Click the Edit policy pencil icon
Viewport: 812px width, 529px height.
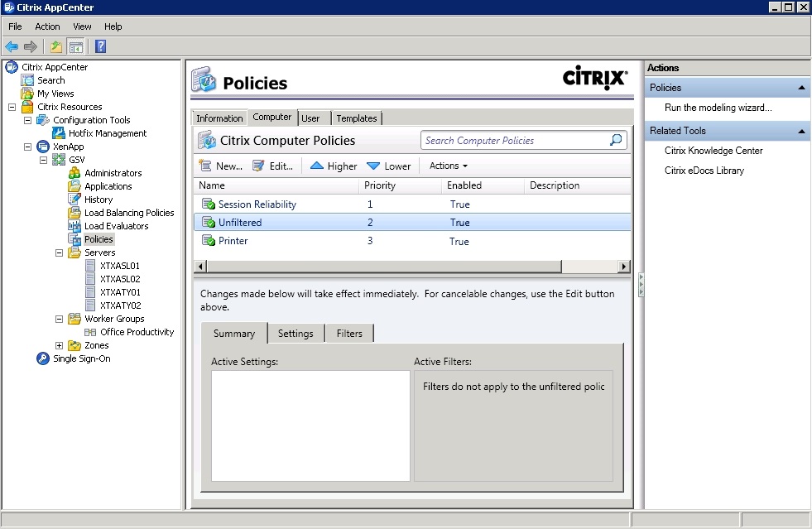pos(258,166)
